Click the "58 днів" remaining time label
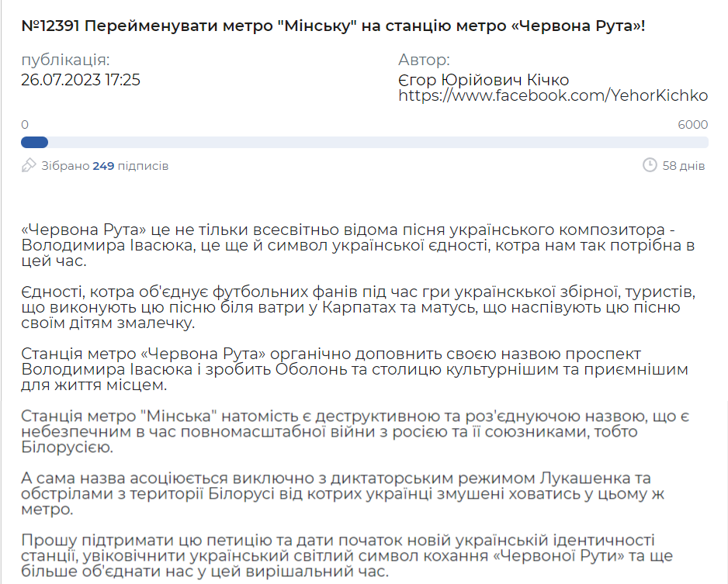The image size is (728, 584). tap(684, 166)
